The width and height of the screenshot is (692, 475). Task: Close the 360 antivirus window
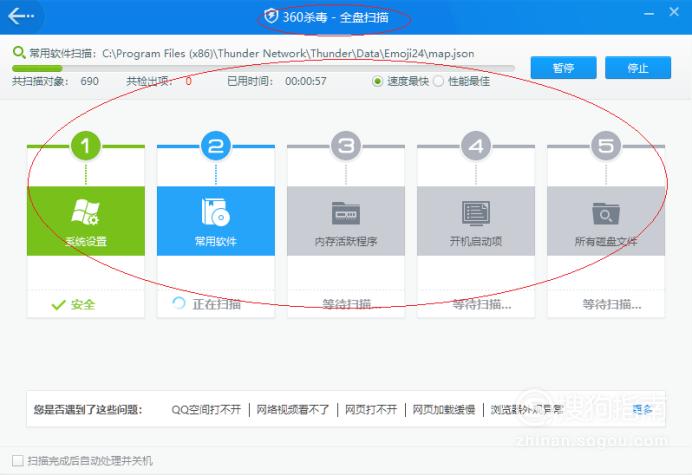tap(674, 12)
